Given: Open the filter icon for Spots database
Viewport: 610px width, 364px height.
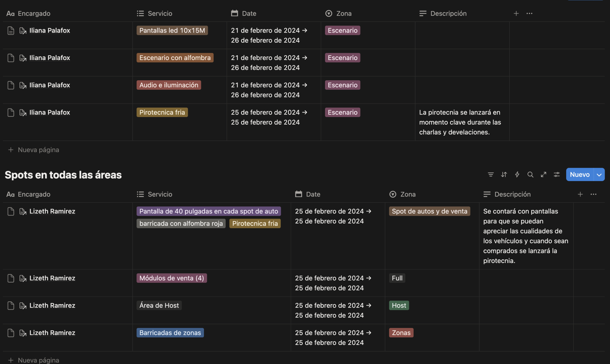Looking at the screenshot, I should coord(491,174).
